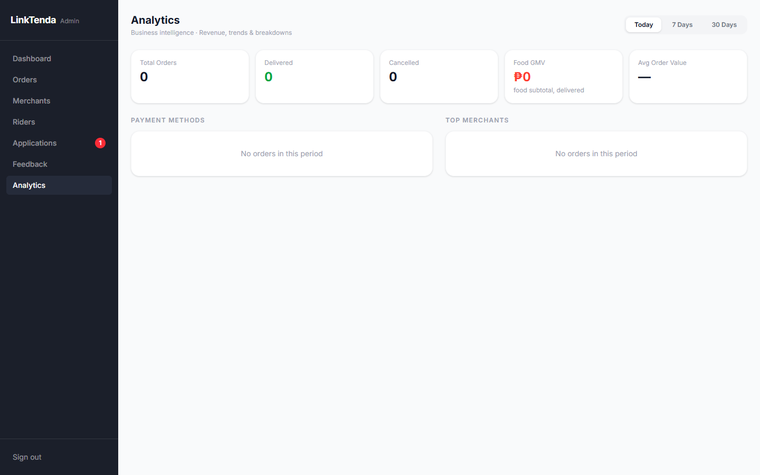Viewport: 760px width, 475px height.
Task: Open the Dashboard page in sidebar
Action: (59, 59)
